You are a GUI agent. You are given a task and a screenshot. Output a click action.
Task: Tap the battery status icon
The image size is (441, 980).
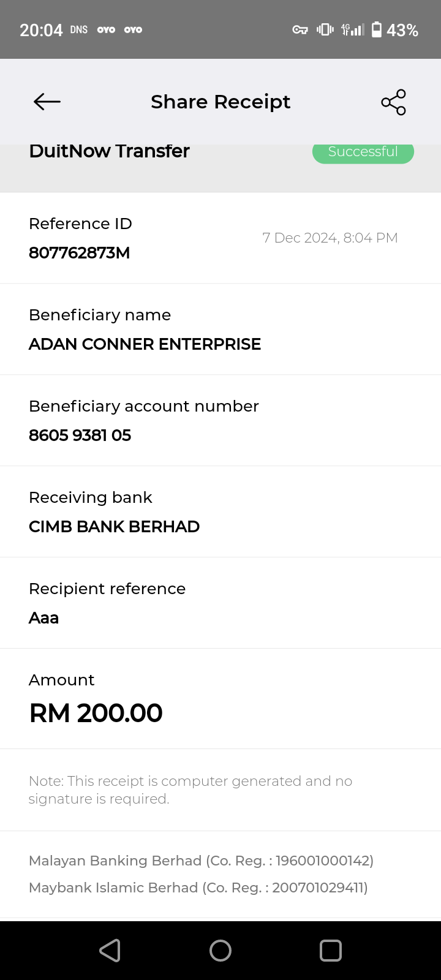click(377, 29)
